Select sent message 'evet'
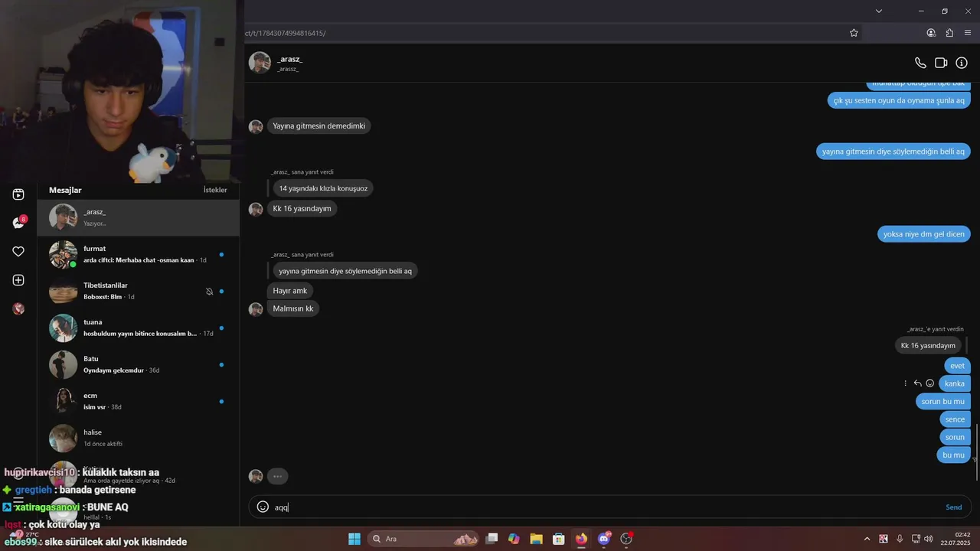Image resolution: width=980 pixels, height=551 pixels. 957,366
